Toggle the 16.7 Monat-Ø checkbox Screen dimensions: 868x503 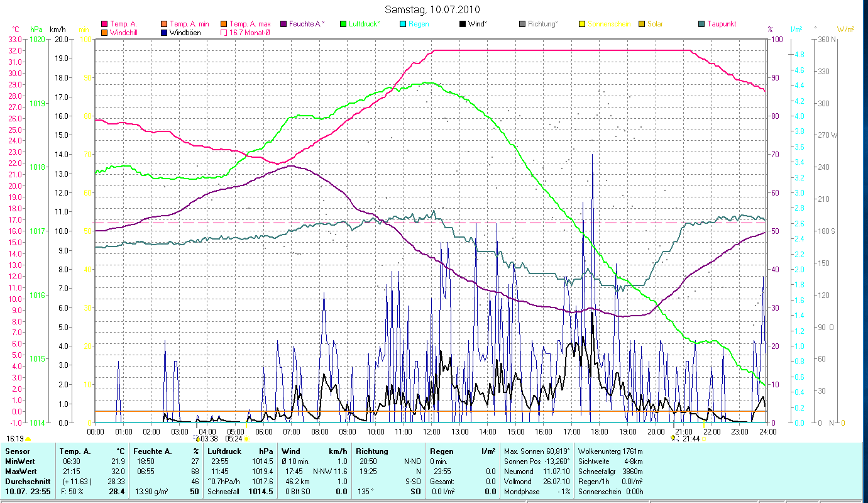click(x=224, y=32)
